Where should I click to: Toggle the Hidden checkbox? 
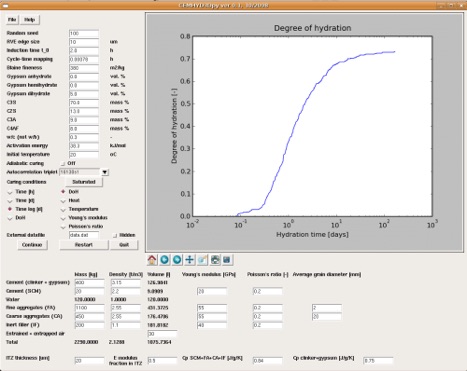115,235
